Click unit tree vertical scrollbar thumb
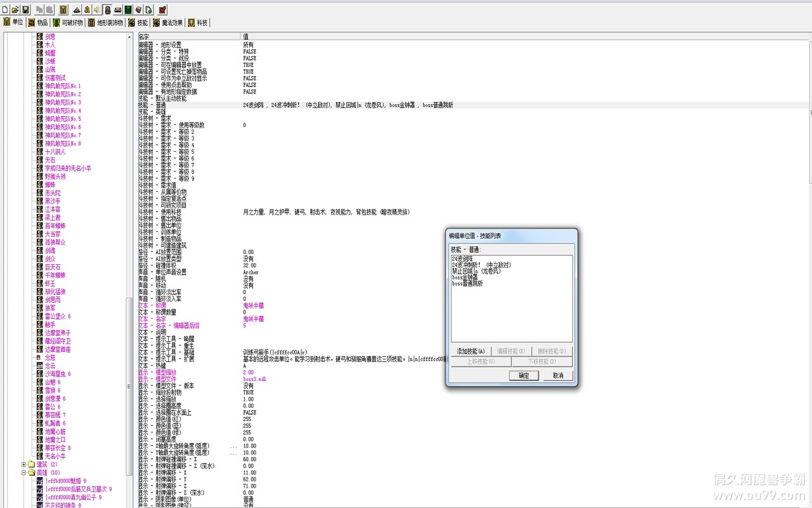Screen dimensions: 812x508 129,385
